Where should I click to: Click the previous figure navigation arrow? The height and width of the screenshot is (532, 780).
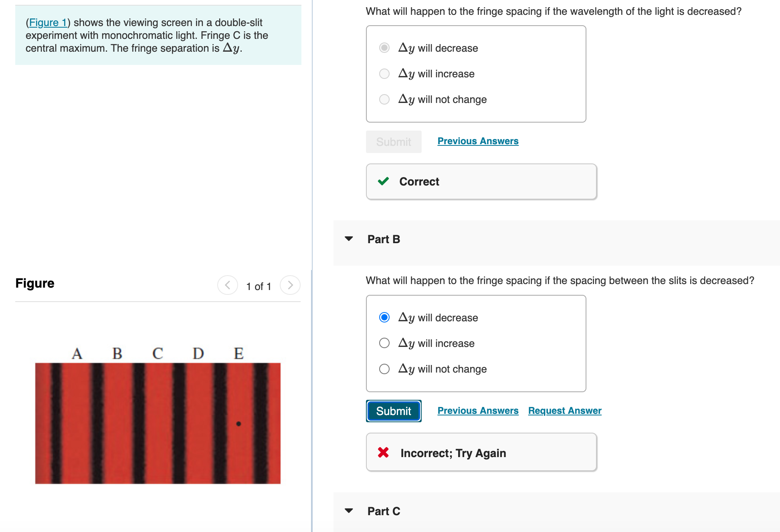click(x=227, y=285)
